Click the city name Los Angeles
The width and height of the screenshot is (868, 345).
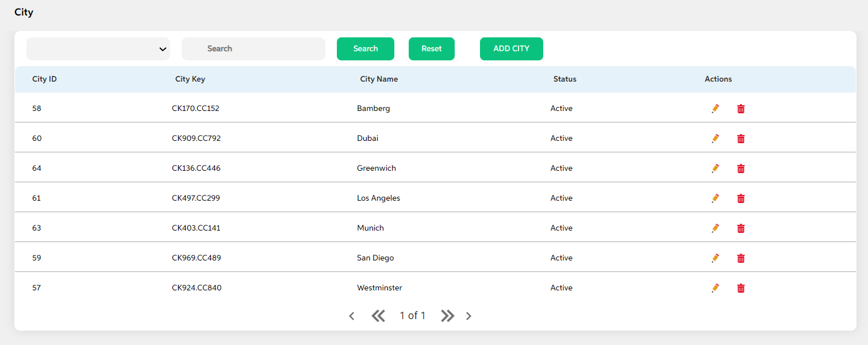pyautogui.click(x=378, y=198)
